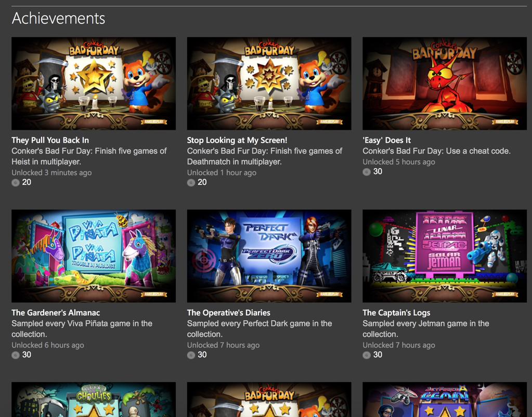Click 'Sampled every Perfect Dark game' description
The image size is (532, 417).
259,328
